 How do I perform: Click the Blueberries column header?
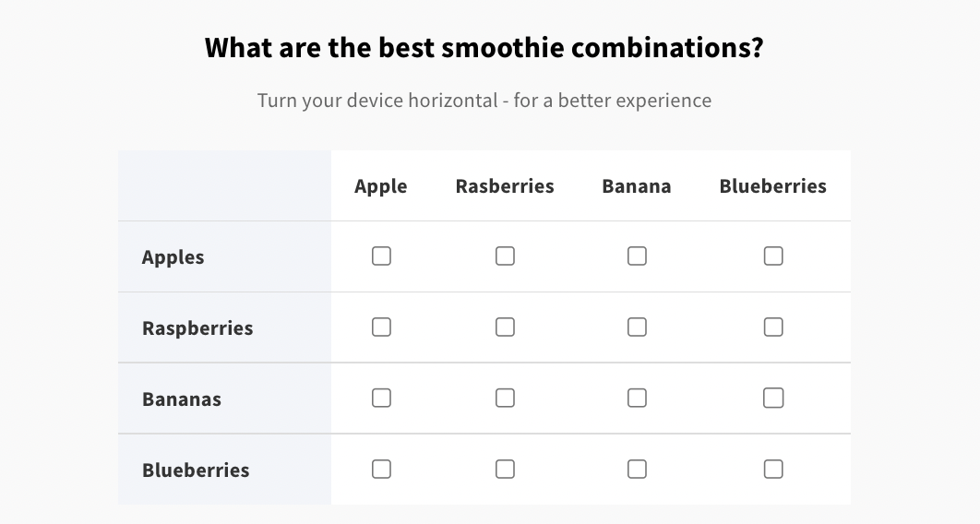click(772, 186)
